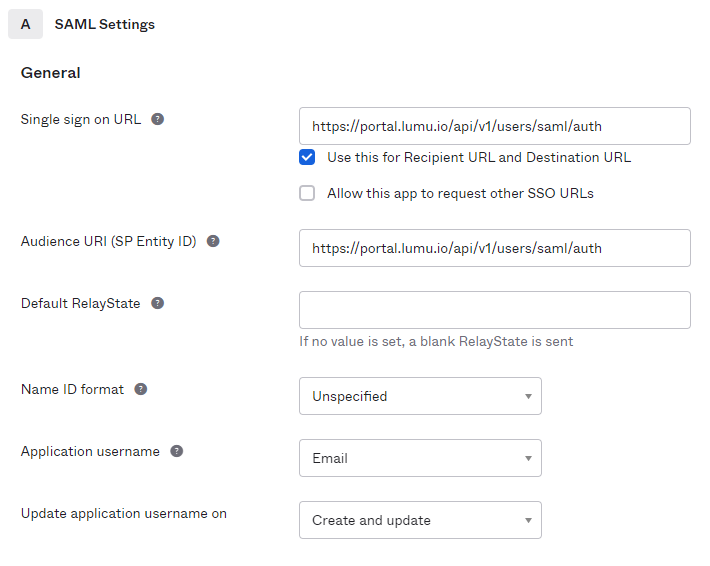Click the Update application username on label
Screen dimensions: 710x566
[x=123, y=513]
